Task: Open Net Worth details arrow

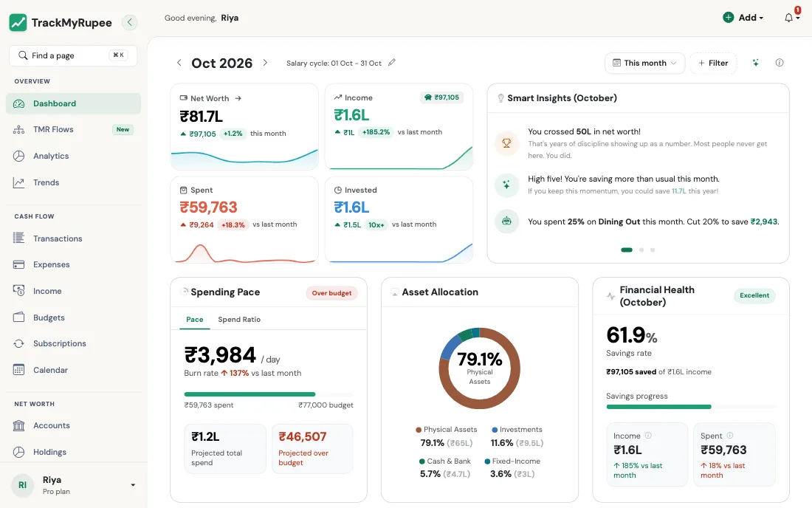Action: (x=238, y=98)
